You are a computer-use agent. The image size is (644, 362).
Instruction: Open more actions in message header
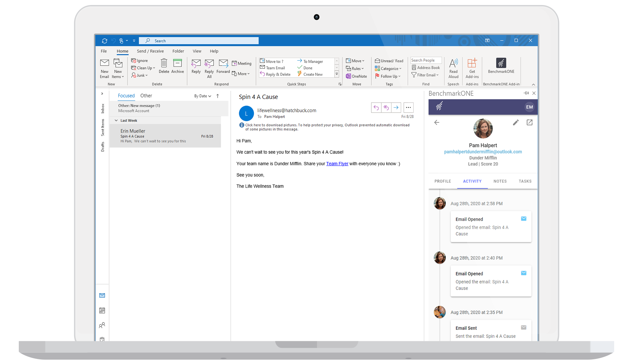(x=408, y=108)
